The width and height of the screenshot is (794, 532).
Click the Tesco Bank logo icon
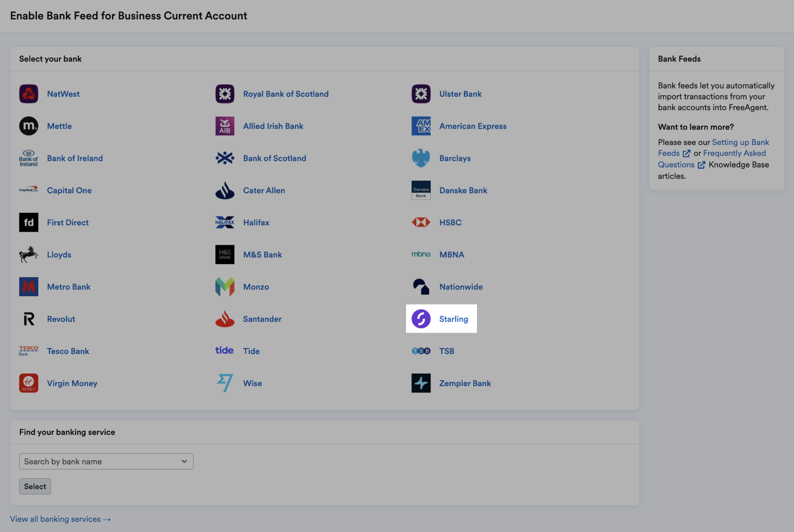click(28, 351)
